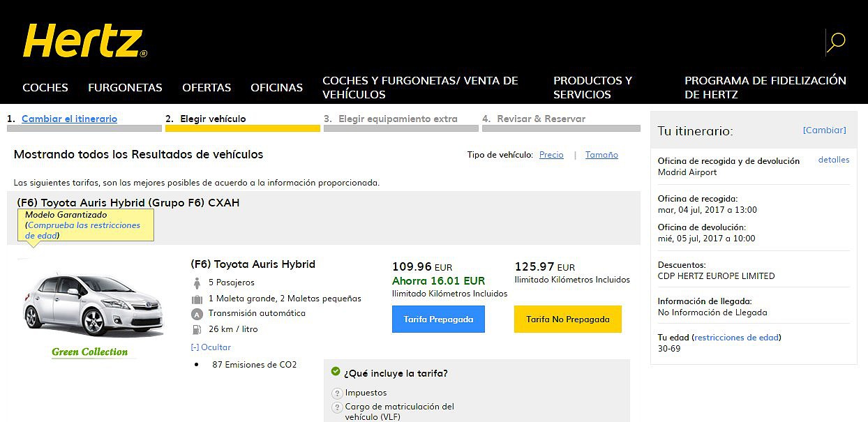Click the fuel pump consumption icon

pyautogui.click(x=197, y=329)
